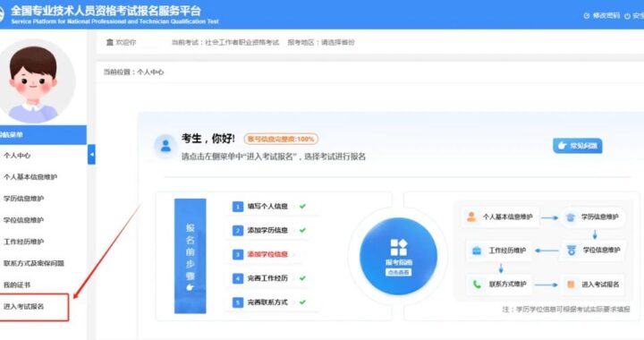Click the number 3 step icon
The width and height of the screenshot is (644, 340).
point(238,254)
